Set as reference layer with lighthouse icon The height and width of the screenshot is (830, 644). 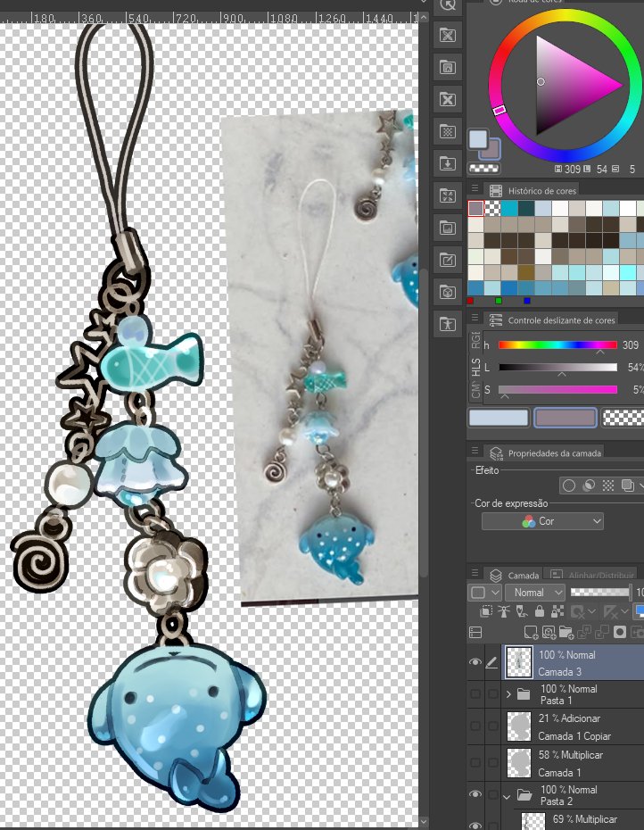[x=504, y=612]
